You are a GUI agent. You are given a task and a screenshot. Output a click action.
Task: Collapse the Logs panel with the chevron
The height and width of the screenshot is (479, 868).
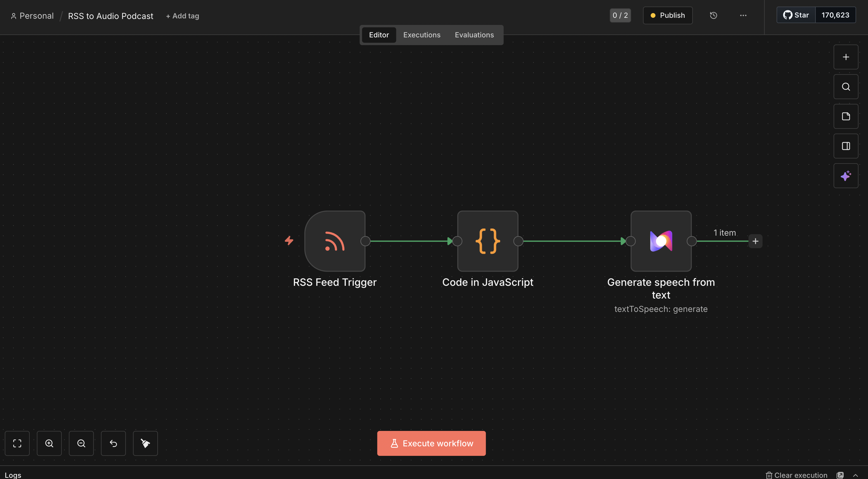tap(858, 475)
